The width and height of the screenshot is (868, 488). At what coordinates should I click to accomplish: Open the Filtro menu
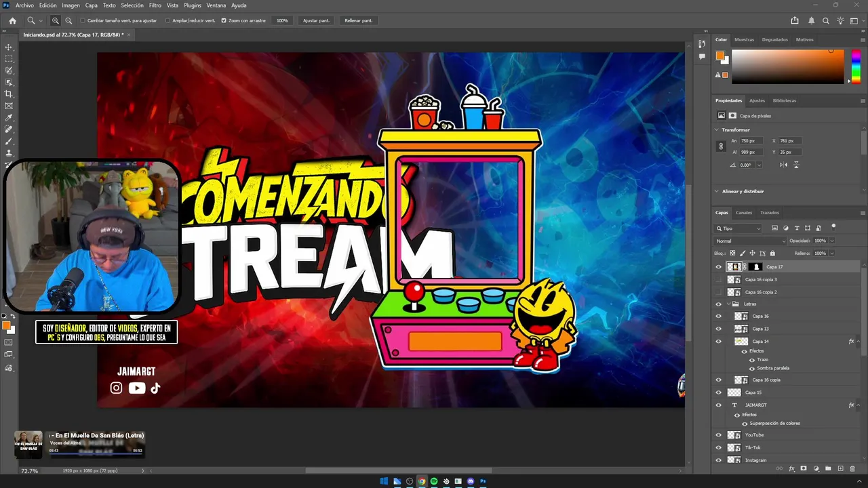pyautogui.click(x=155, y=5)
